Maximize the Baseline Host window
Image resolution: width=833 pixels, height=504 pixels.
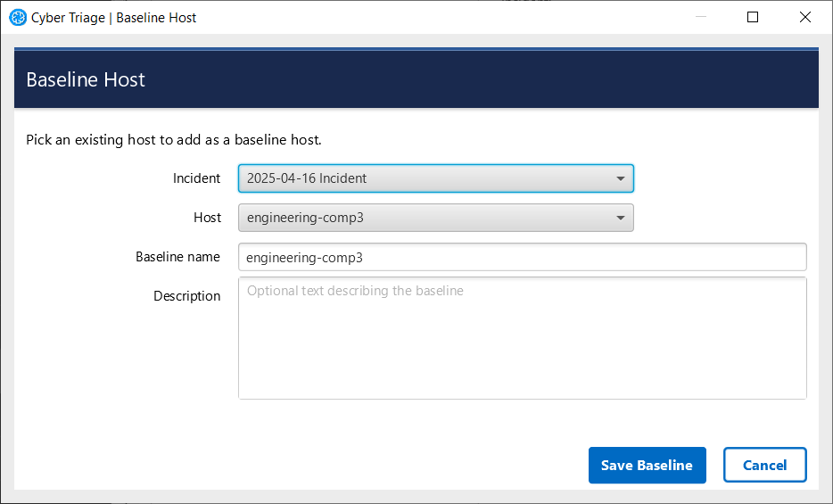[x=752, y=17]
